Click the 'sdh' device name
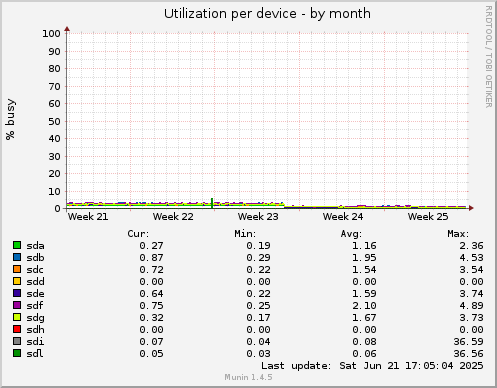 (x=35, y=330)
